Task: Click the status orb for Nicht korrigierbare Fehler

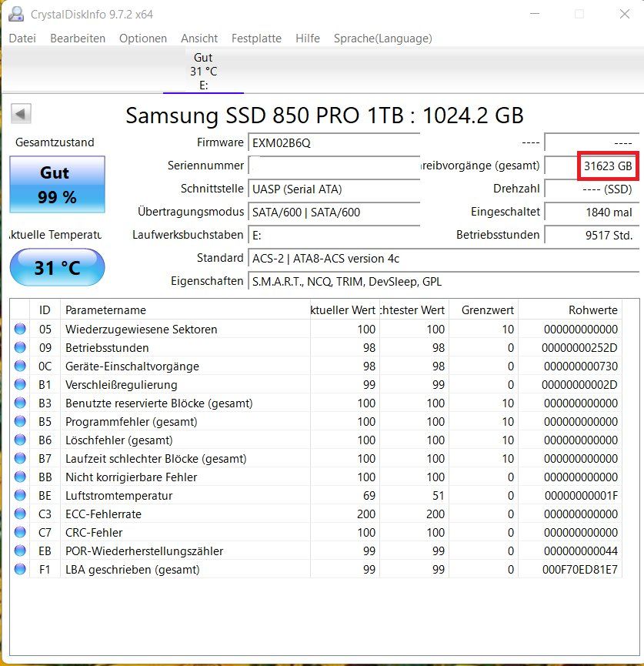Action: pos(20,477)
